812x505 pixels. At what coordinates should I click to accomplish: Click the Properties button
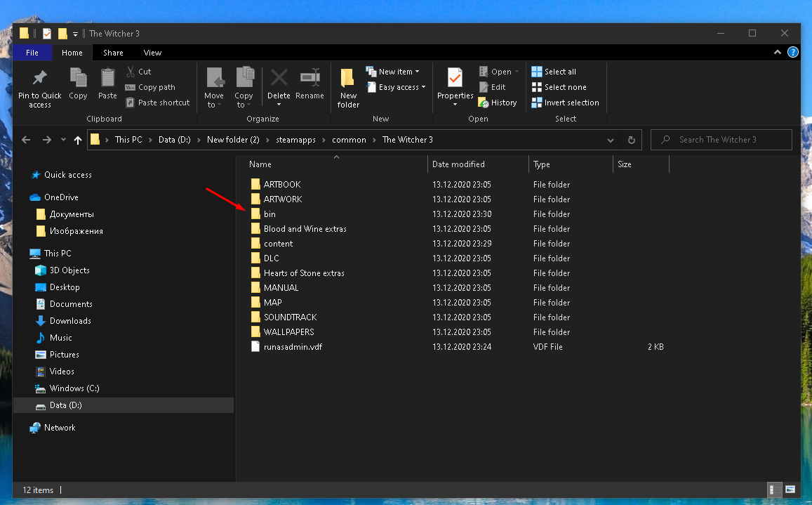point(455,88)
